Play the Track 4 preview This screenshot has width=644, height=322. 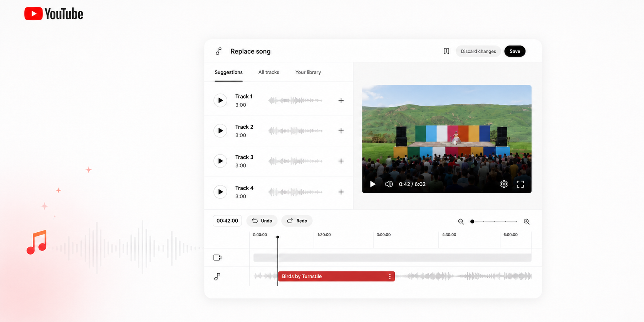coord(220,192)
